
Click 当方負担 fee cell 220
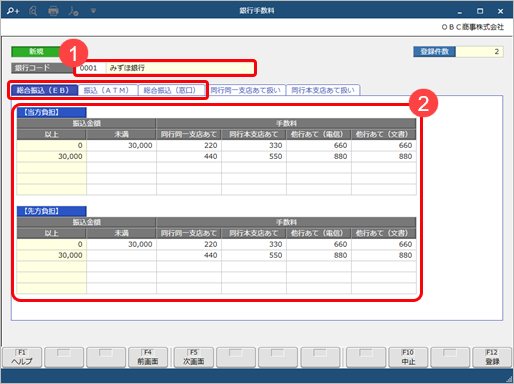(189, 146)
